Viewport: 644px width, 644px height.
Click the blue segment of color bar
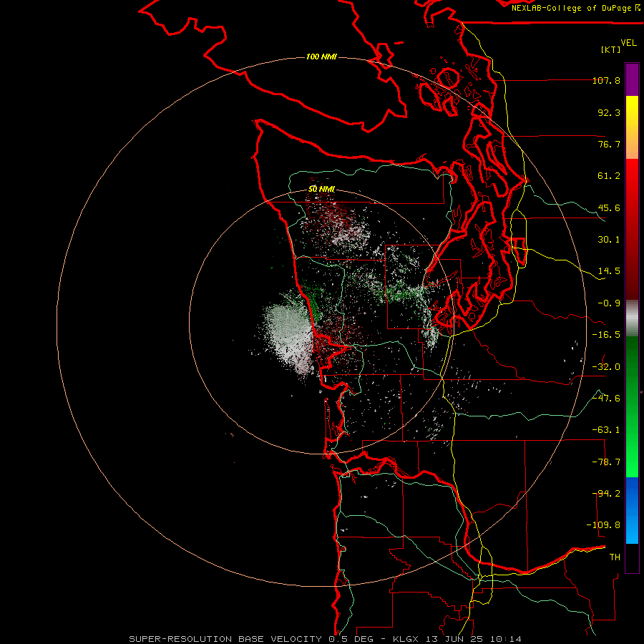tap(632, 509)
